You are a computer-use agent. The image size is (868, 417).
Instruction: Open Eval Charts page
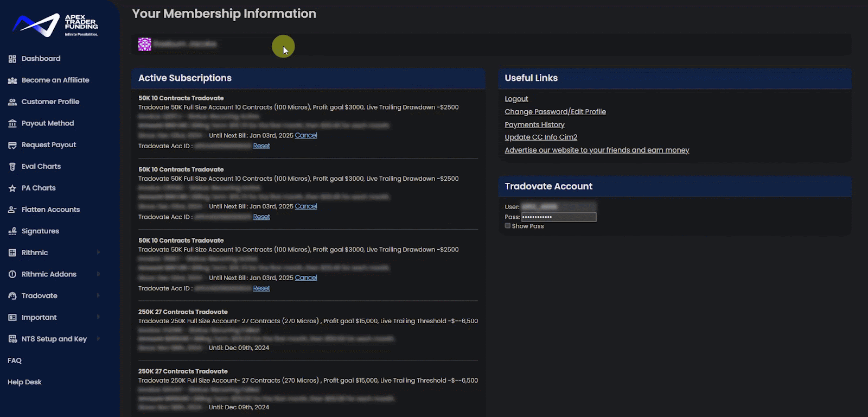pos(41,166)
